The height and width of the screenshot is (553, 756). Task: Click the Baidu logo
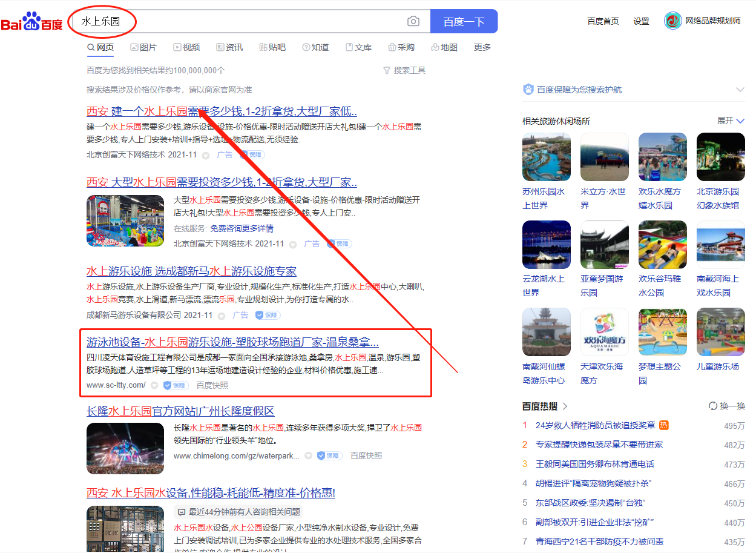coord(32,22)
